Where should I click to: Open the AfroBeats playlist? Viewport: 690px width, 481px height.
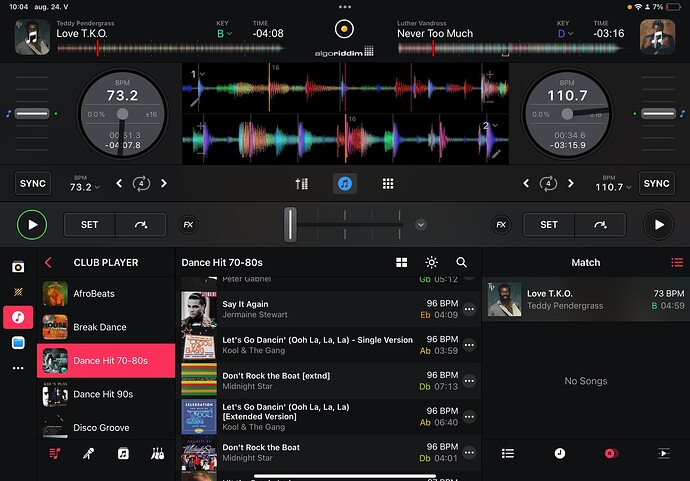pyautogui.click(x=106, y=294)
